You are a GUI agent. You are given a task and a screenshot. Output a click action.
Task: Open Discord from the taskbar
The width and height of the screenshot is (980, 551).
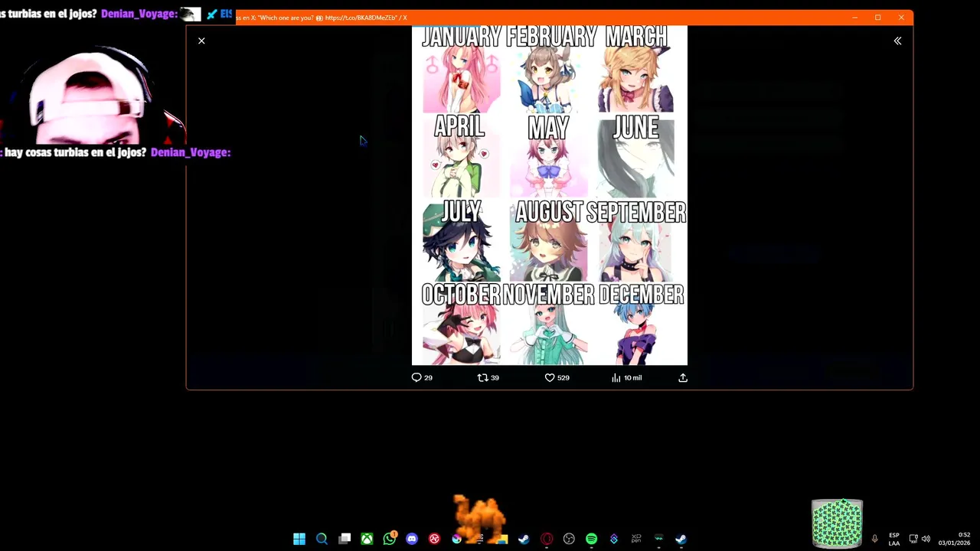(x=412, y=539)
